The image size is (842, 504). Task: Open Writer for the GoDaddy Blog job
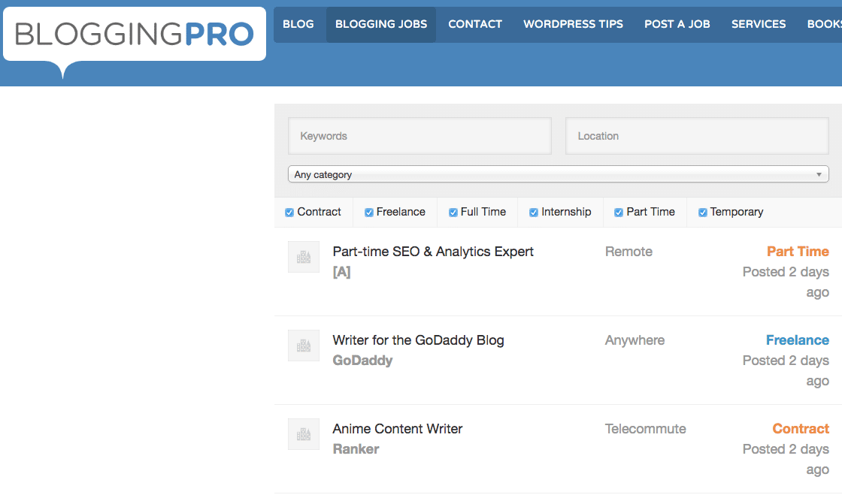(418, 340)
